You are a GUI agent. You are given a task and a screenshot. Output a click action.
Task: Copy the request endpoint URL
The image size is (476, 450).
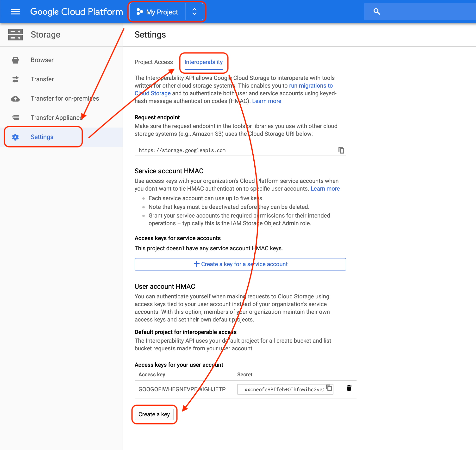342,150
